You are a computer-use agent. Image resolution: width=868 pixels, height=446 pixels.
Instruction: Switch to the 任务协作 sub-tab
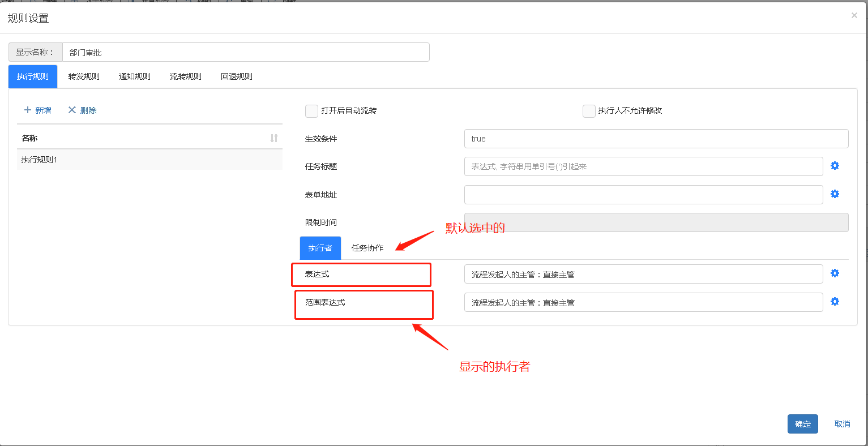(x=367, y=248)
